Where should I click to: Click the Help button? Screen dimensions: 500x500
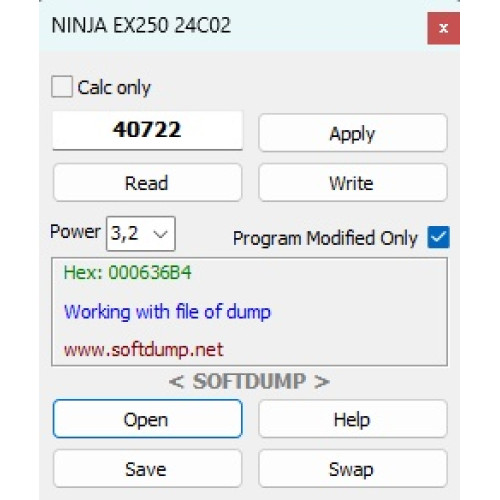[x=353, y=419]
